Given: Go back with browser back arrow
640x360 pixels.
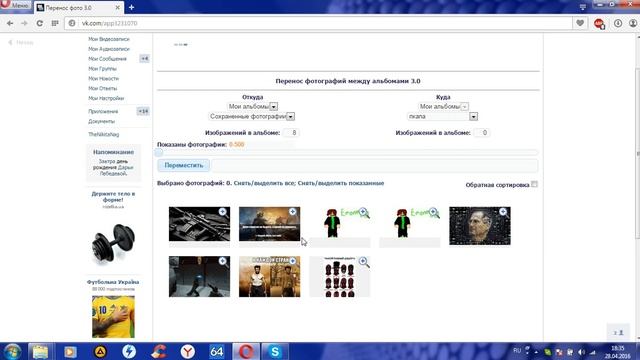Looking at the screenshot, I should pyautogui.click(x=10, y=23).
